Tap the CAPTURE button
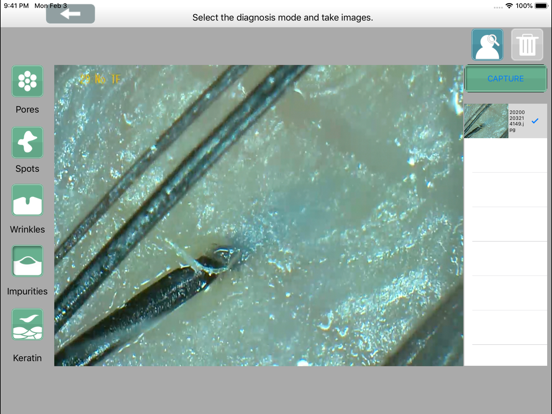The image size is (552, 414). pyautogui.click(x=506, y=79)
